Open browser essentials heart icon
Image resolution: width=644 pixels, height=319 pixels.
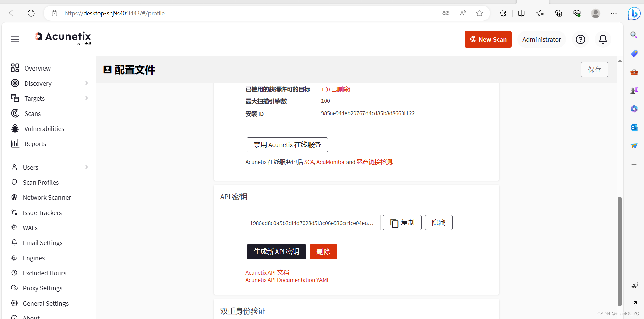click(577, 13)
